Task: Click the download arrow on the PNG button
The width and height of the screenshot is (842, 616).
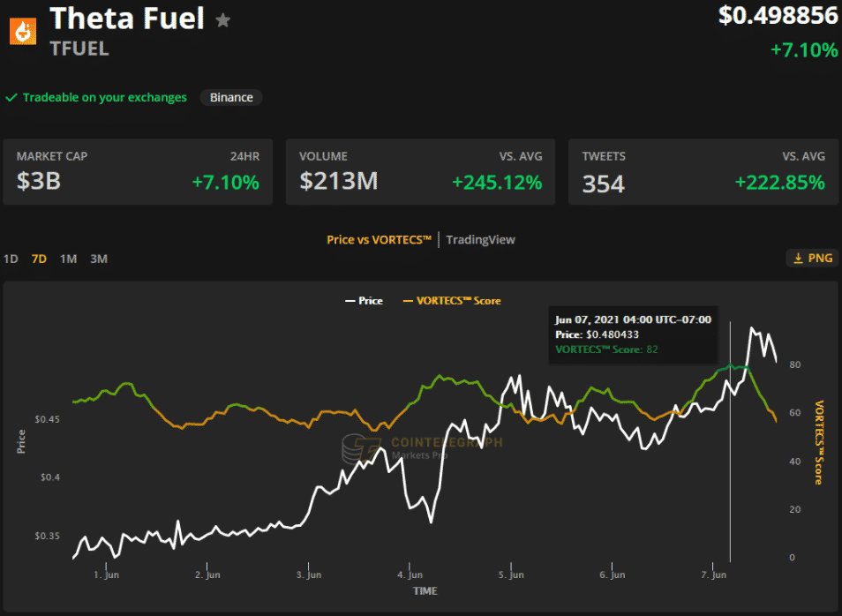Action: pos(797,258)
